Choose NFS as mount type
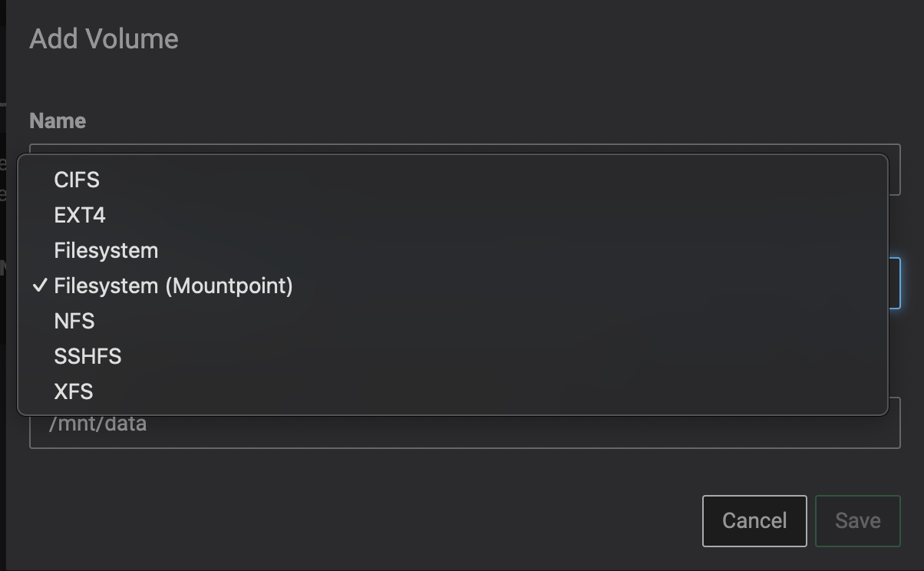This screenshot has width=924, height=571. click(x=74, y=321)
